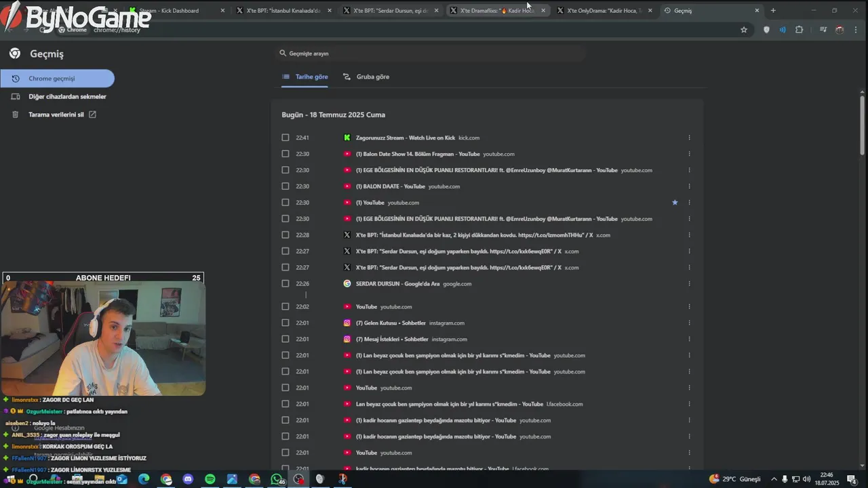
Task: Click the blue star on the 22:30 YouTube entry
Action: click(x=675, y=203)
